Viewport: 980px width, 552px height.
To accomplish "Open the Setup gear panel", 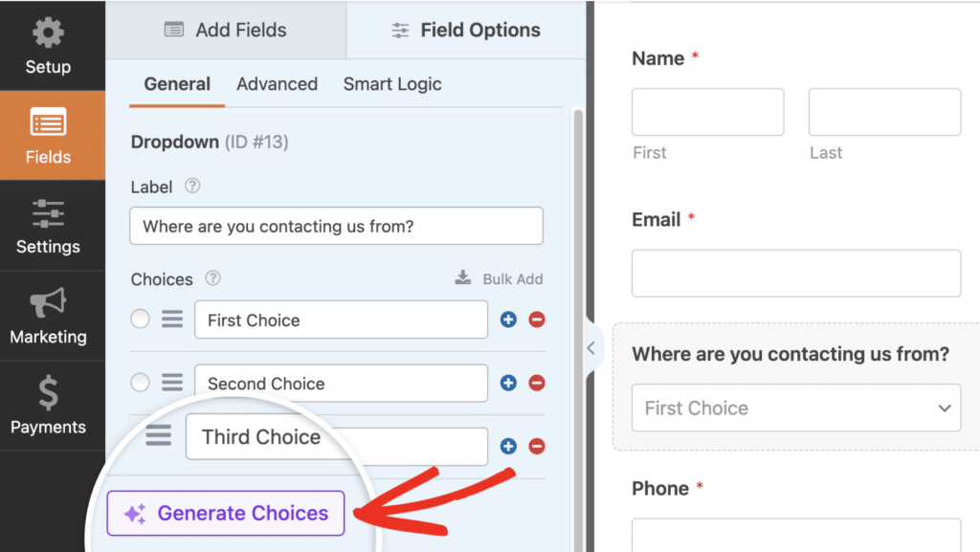I will tap(48, 46).
